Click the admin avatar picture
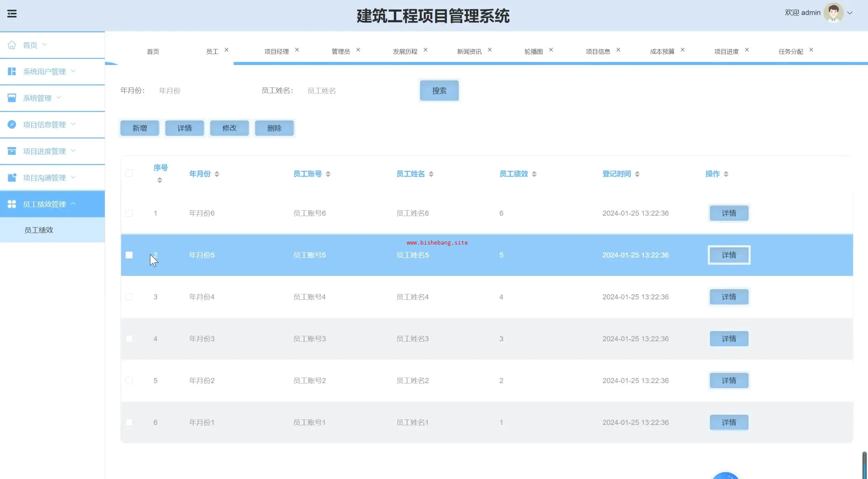The image size is (868, 479). tap(833, 13)
